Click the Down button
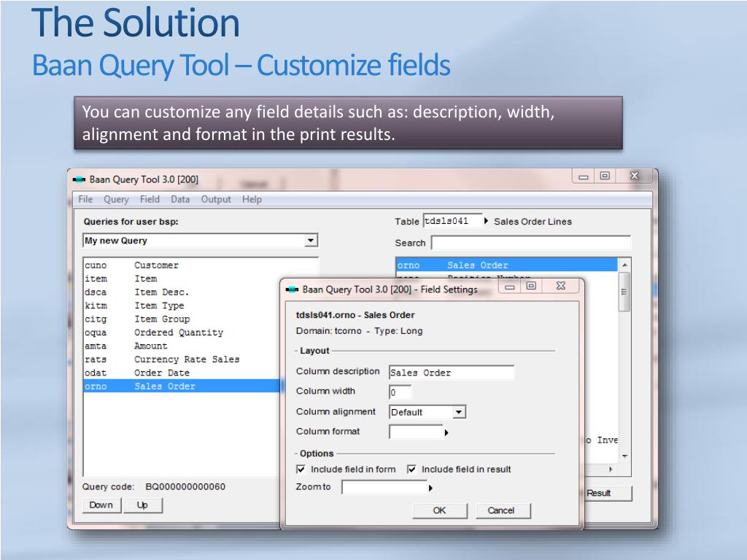Image resolution: width=747 pixels, height=560 pixels. 101,505
